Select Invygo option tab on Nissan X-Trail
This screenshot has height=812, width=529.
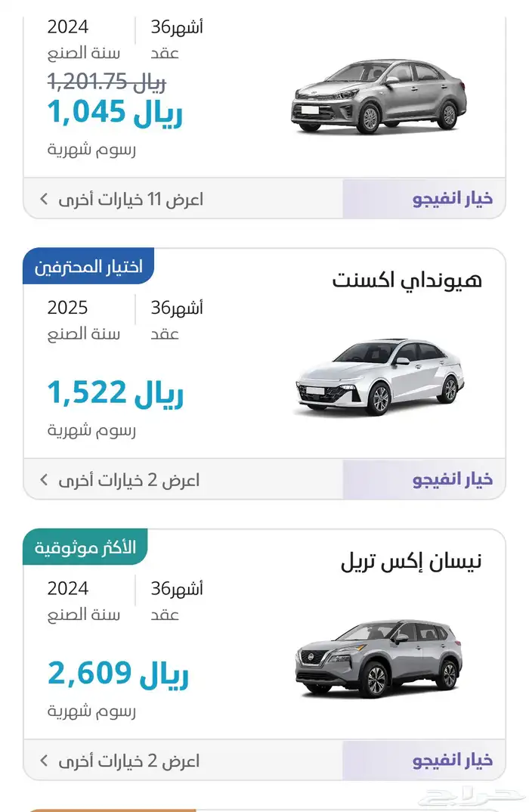[x=452, y=761]
